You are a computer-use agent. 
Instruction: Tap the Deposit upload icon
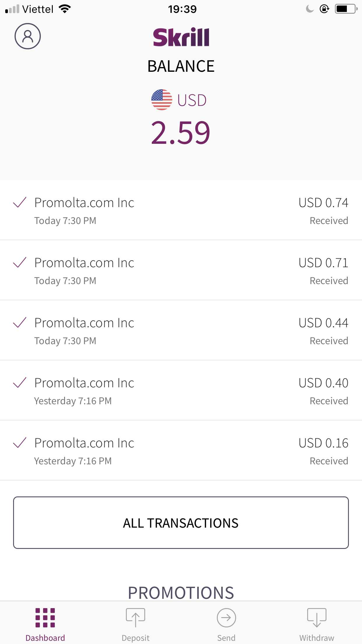(x=136, y=617)
